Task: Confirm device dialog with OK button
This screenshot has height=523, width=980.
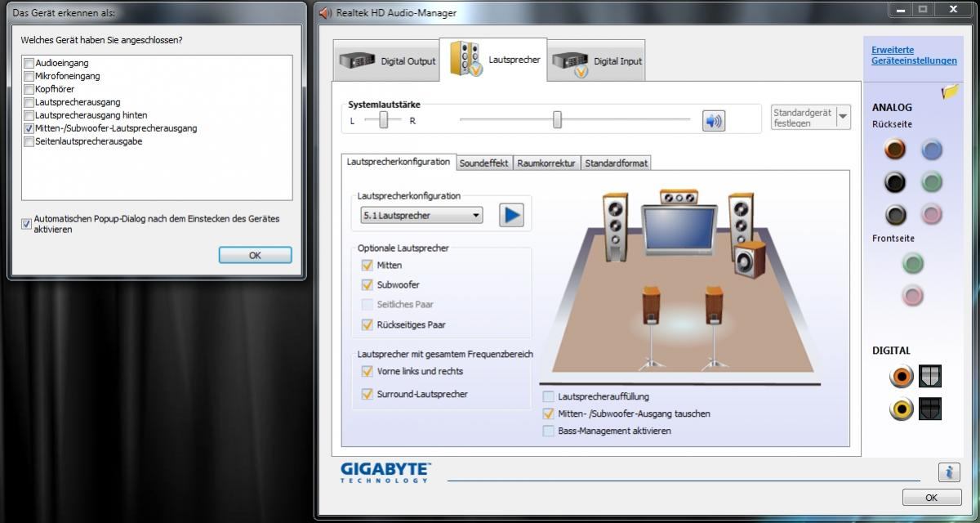Action: (255, 255)
